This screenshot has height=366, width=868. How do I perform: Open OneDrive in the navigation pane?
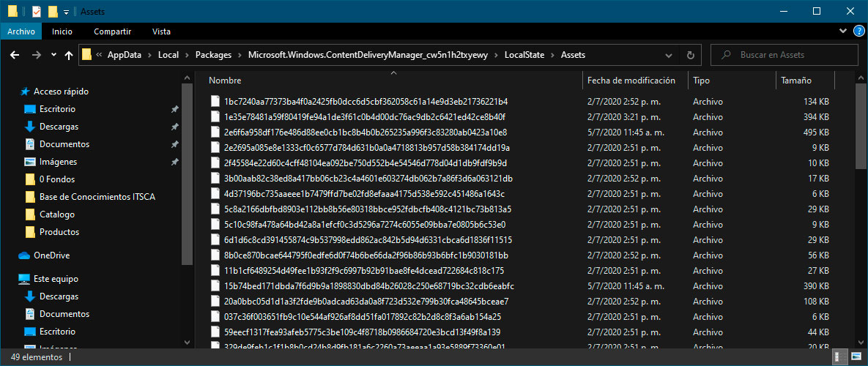pos(51,255)
